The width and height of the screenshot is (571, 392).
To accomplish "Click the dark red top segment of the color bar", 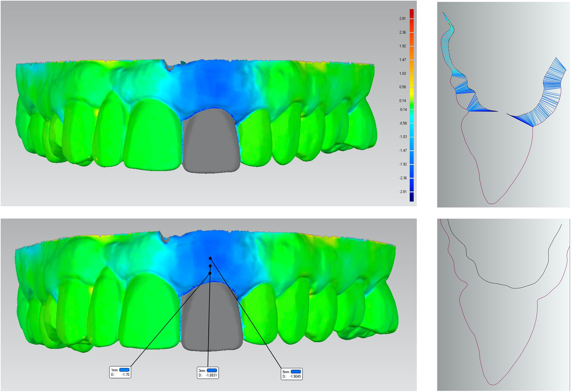I will 412,14.
